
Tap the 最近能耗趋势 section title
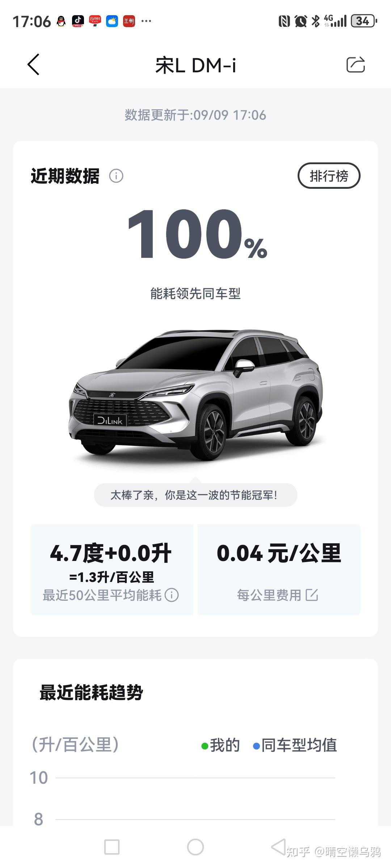click(x=91, y=693)
